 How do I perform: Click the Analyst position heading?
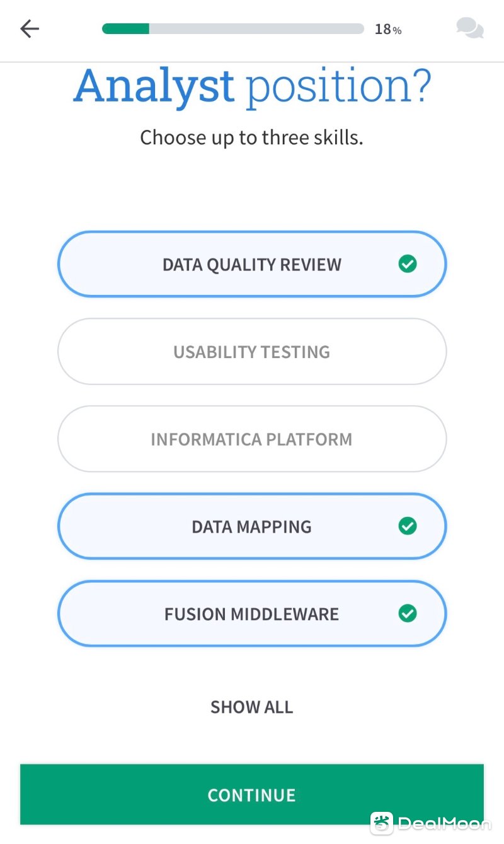click(252, 87)
